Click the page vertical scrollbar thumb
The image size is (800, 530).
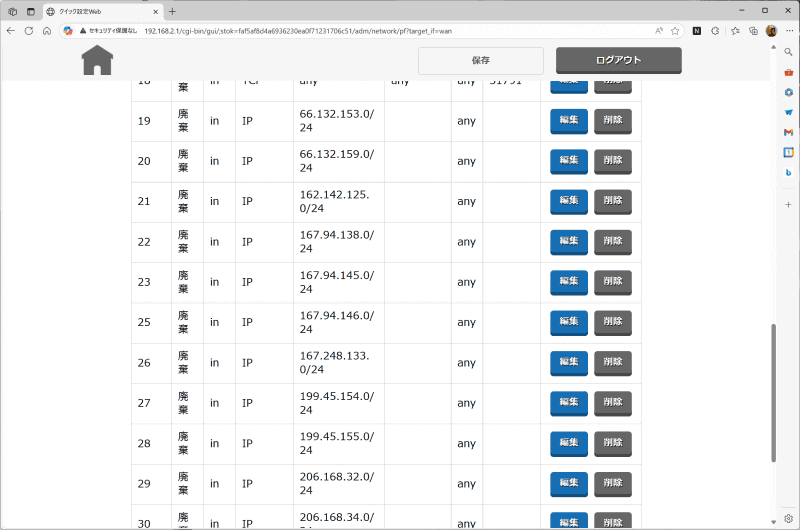[x=773, y=393]
